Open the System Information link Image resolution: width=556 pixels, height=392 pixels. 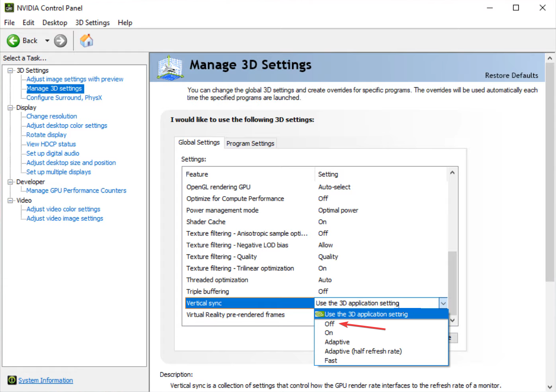tap(46, 380)
